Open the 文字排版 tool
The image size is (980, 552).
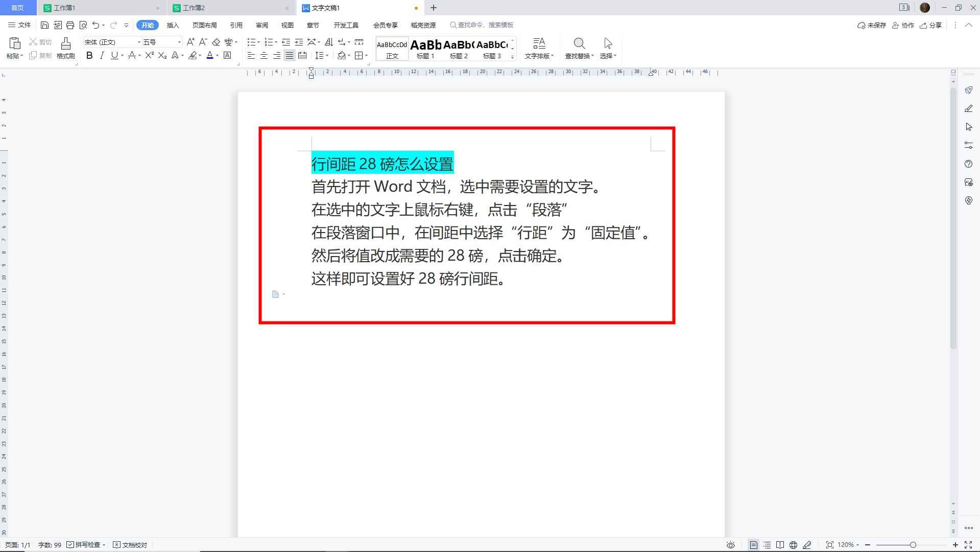(540, 49)
